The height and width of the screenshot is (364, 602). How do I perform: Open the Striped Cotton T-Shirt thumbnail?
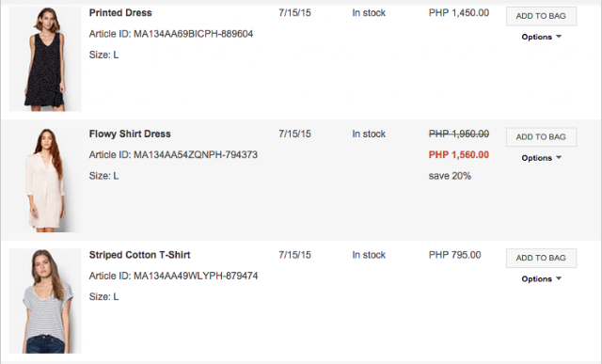[x=45, y=301]
